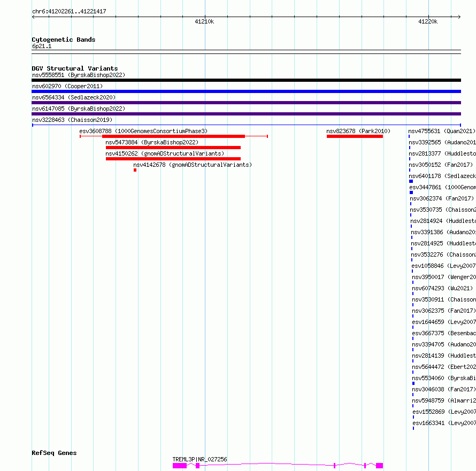Click the TREML3P|NR_027256 gene label
Image resolution: width=476 pixels, height=471 pixels.
tap(199, 459)
